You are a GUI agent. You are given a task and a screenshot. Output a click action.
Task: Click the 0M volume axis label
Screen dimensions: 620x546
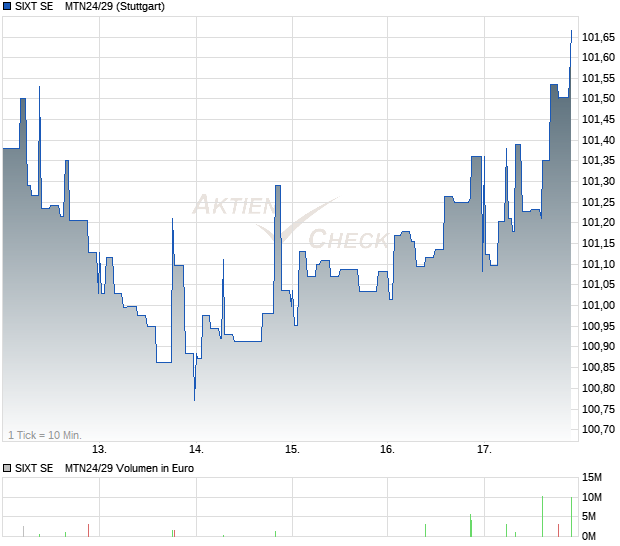(x=589, y=536)
